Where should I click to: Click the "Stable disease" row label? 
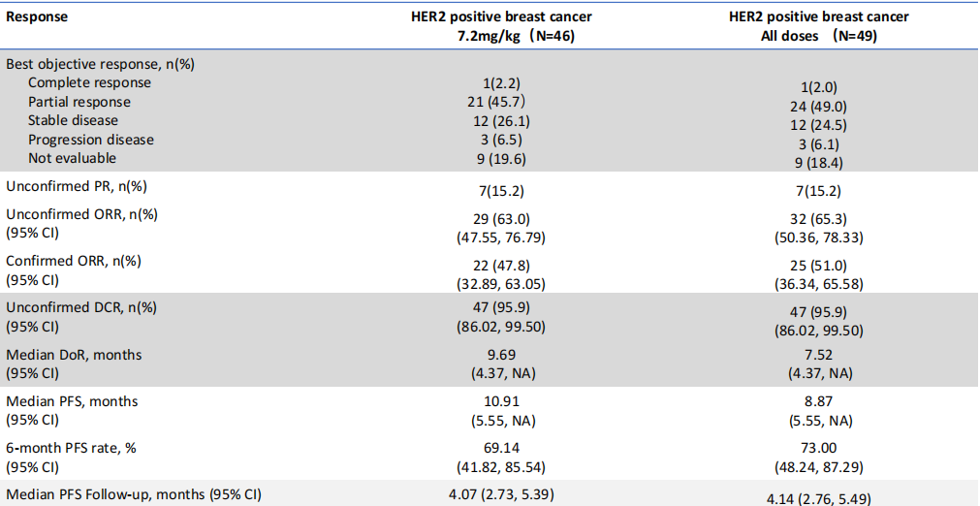pos(73,120)
